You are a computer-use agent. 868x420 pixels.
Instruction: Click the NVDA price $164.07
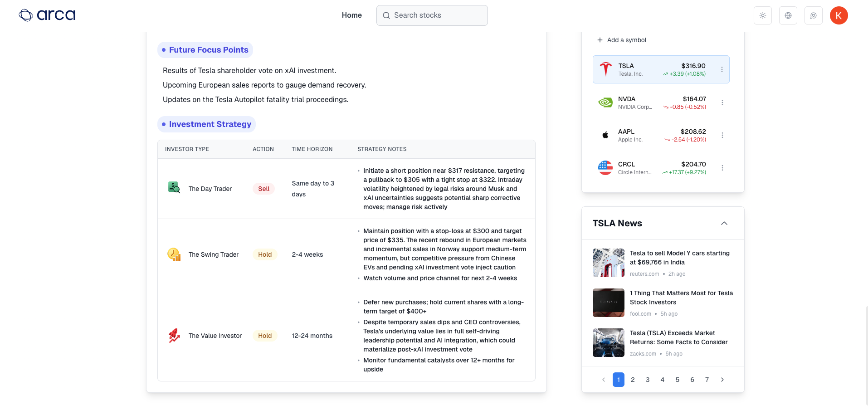click(x=694, y=99)
